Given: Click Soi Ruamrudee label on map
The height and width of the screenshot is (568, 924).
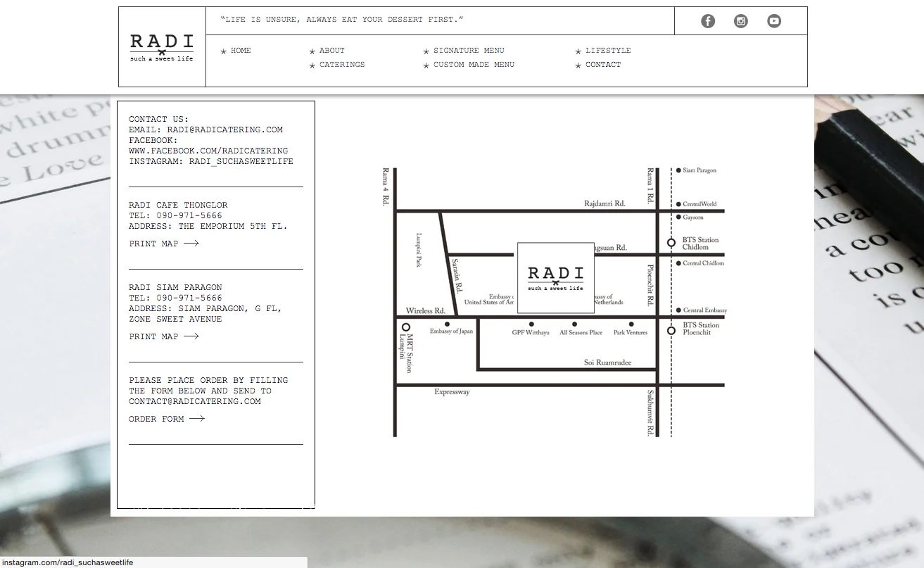Looking at the screenshot, I should [608, 362].
